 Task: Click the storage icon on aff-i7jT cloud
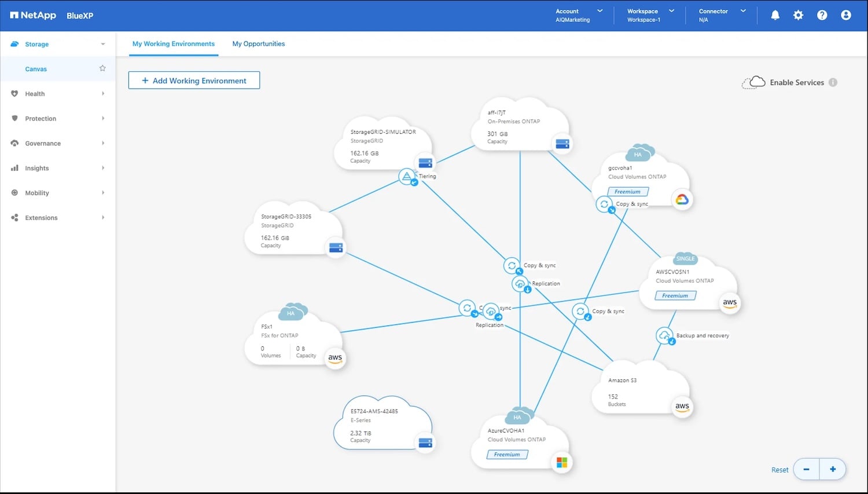click(562, 144)
